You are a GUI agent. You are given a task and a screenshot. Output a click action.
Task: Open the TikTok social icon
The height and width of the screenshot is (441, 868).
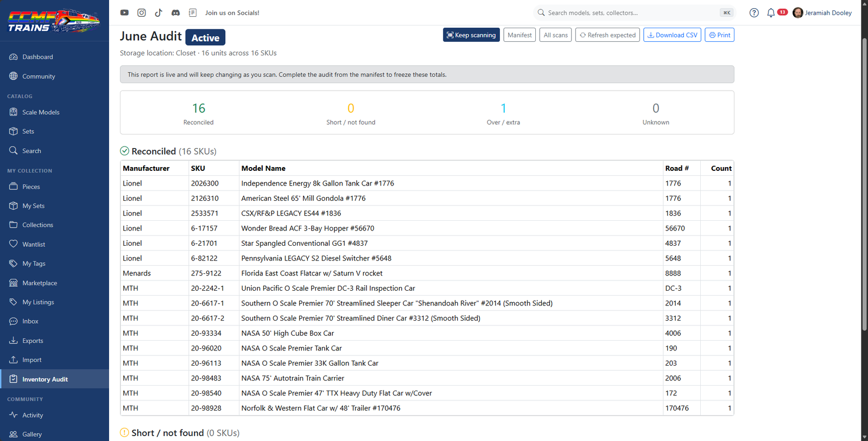click(x=159, y=12)
